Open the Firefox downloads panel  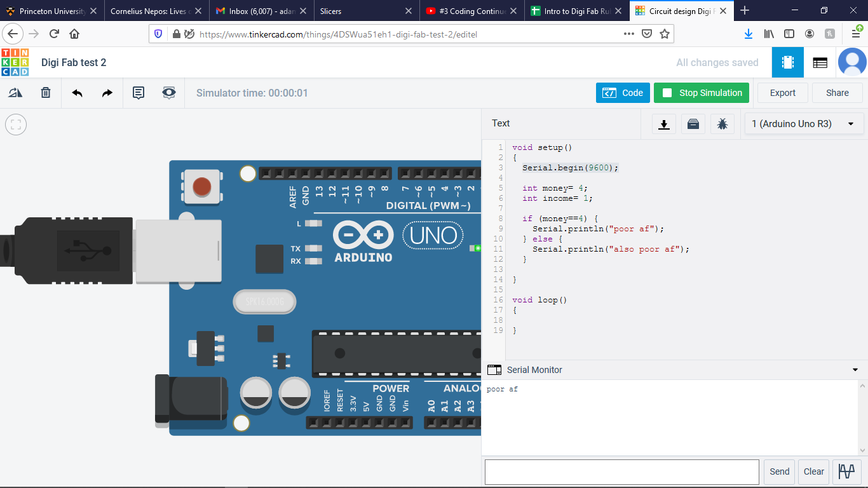[x=749, y=34]
